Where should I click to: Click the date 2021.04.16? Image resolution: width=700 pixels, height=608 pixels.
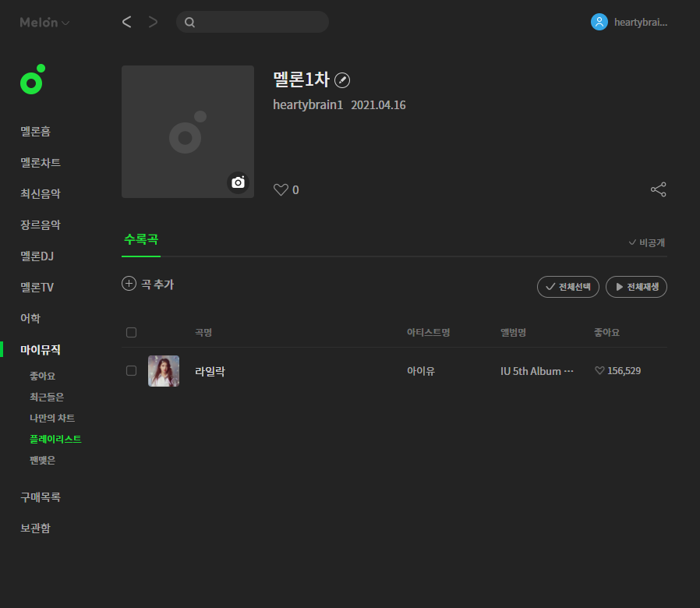coord(379,105)
